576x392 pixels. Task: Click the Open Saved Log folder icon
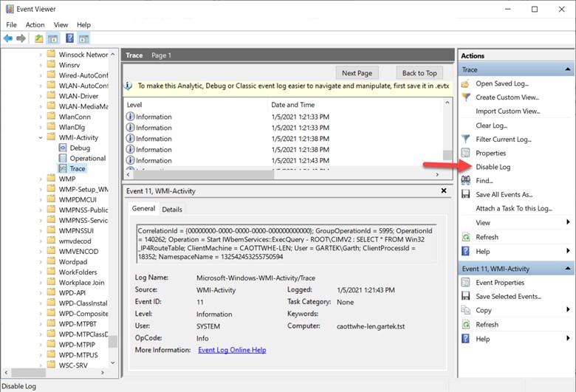[465, 83]
